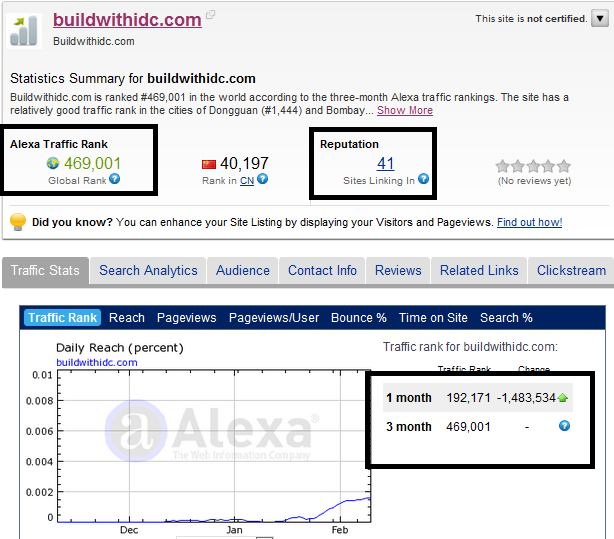Go to the Contact Info tab
The image size is (614, 539).
point(322,270)
